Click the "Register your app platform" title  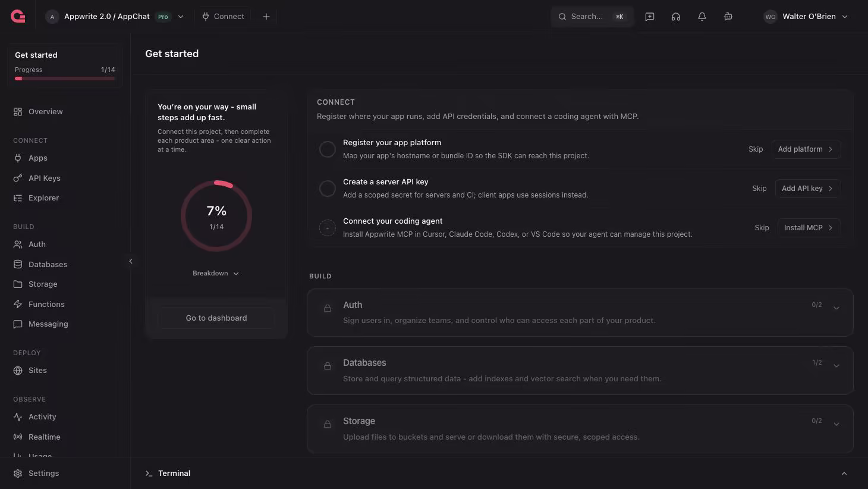(x=392, y=143)
